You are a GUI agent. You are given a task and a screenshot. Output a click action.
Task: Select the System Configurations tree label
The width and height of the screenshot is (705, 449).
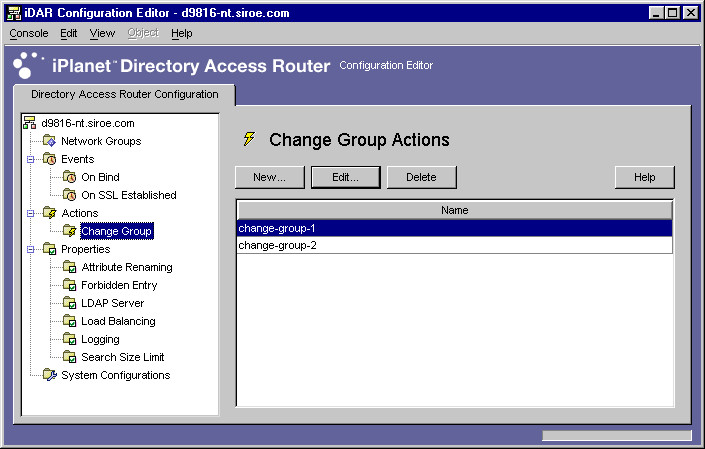[x=116, y=375]
